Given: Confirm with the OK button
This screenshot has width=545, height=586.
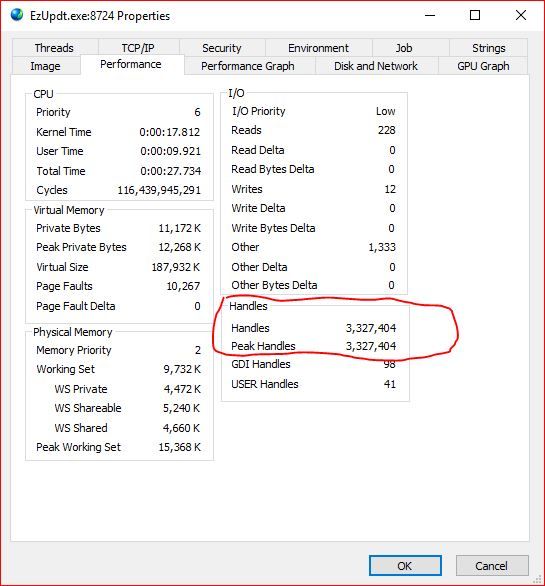Looking at the screenshot, I should click(x=405, y=565).
